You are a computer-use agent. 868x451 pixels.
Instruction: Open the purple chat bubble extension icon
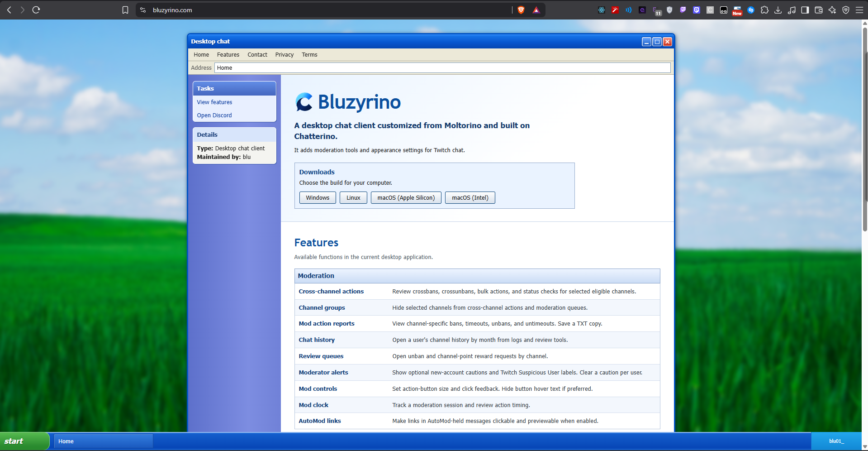(x=683, y=10)
